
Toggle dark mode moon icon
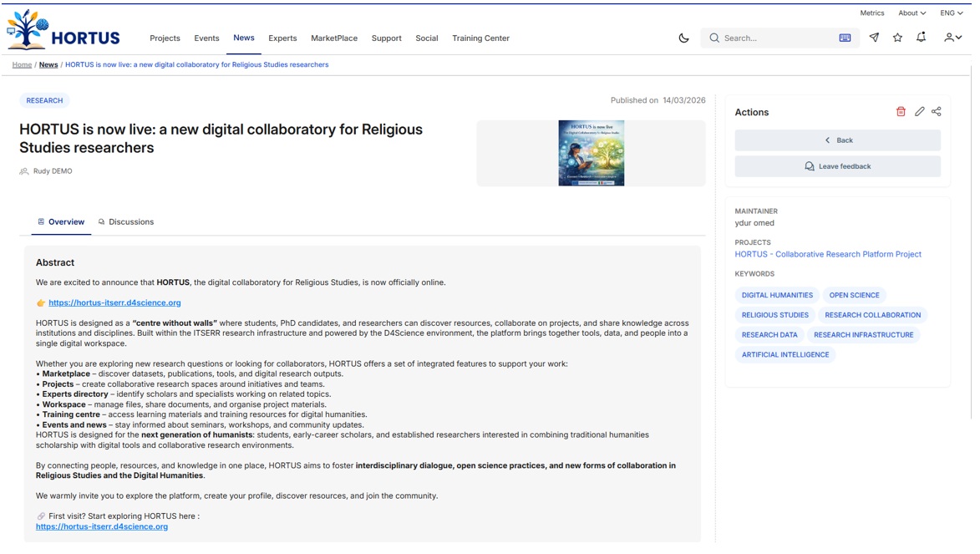[x=683, y=38]
